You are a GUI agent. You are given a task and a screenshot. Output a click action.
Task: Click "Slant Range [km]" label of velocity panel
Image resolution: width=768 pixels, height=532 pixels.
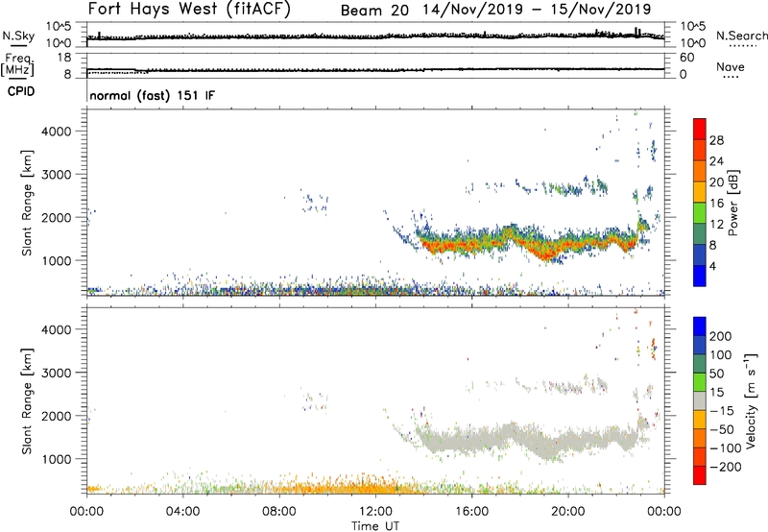27,401
